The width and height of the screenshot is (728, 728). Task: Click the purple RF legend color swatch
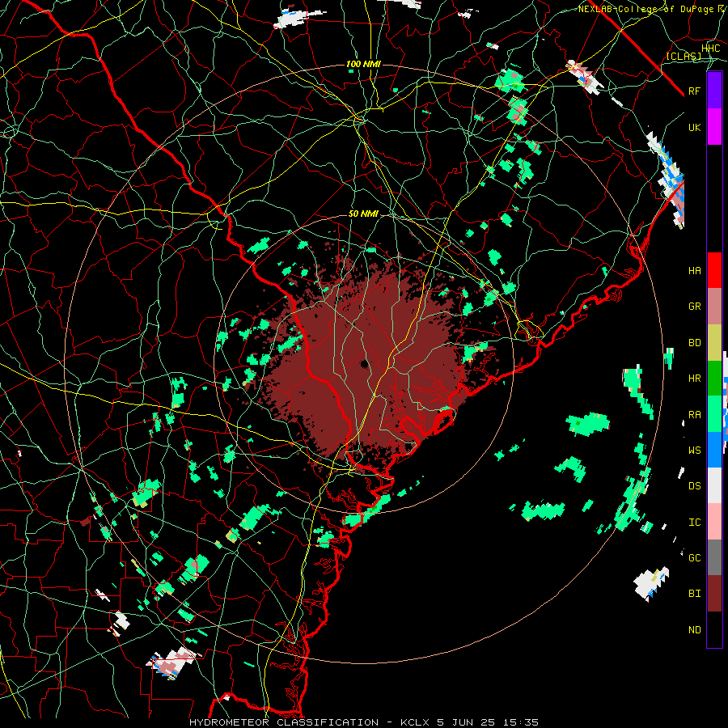(x=714, y=91)
